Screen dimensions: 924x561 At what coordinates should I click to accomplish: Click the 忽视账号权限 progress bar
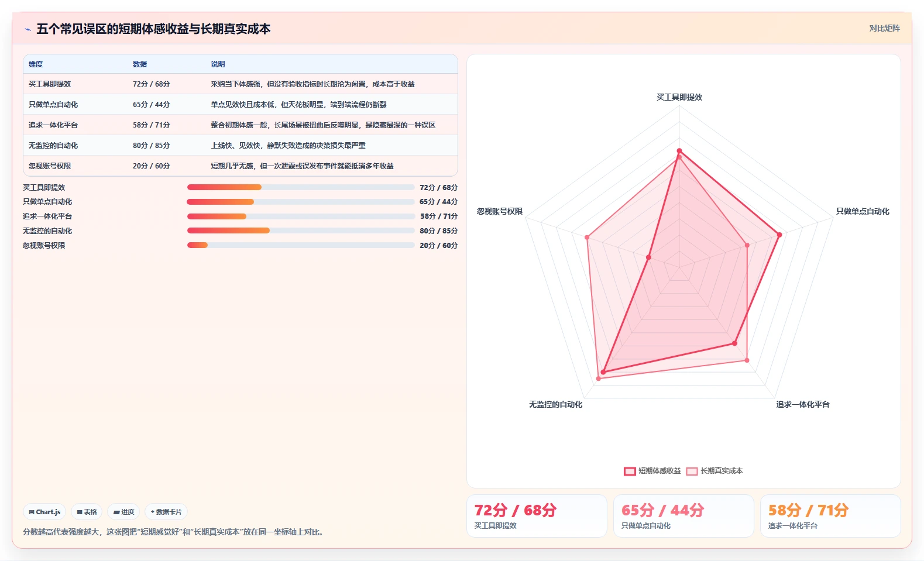[301, 245]
